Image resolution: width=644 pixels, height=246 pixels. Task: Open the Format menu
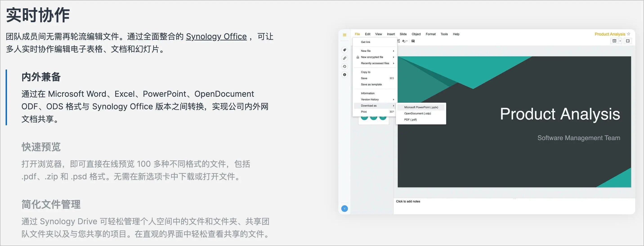tap(431, 34)
